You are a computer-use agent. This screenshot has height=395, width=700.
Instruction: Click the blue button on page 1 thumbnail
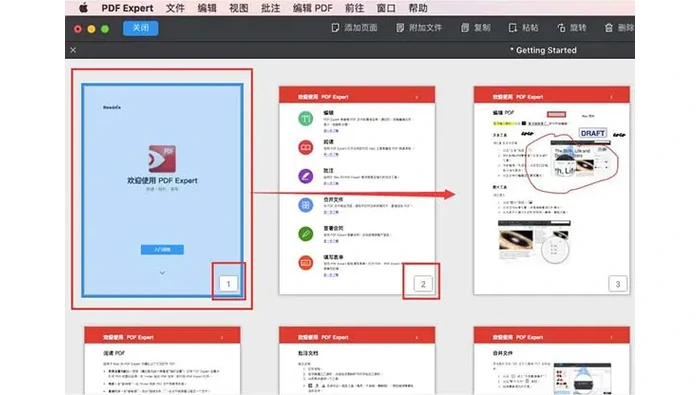(x=162, y=249)
